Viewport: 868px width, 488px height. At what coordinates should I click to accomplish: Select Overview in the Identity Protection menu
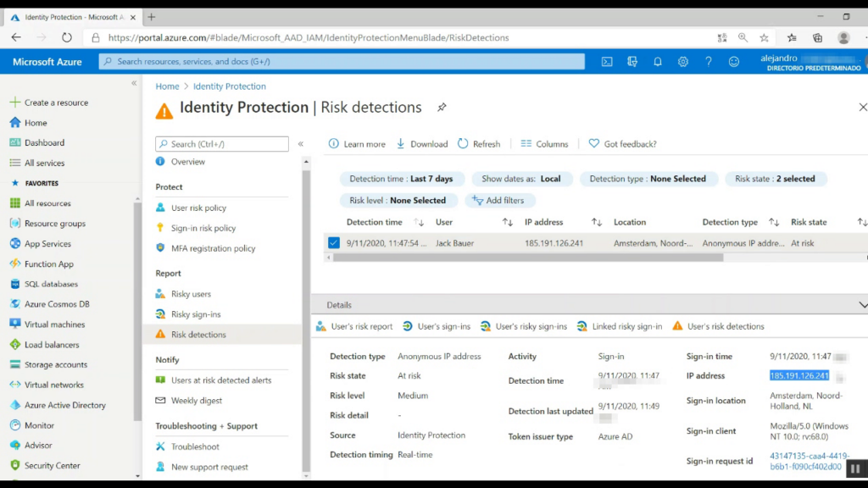(x=187, y=162)
